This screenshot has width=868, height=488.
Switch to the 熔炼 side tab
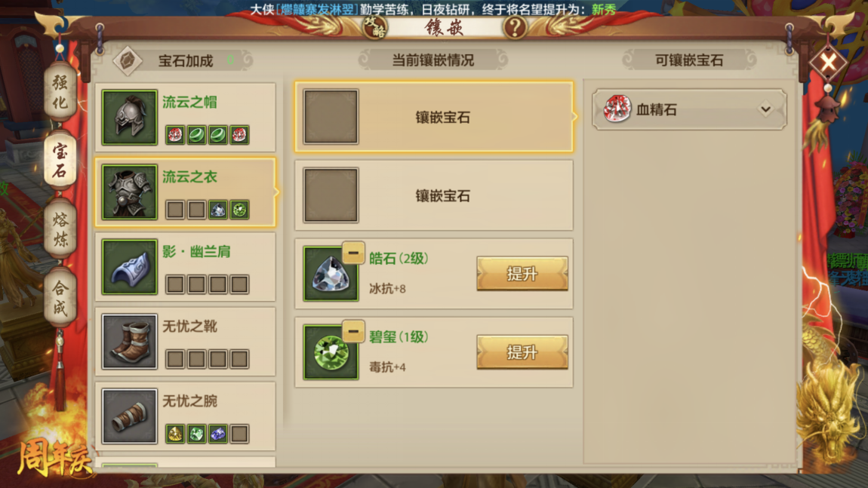pos(60,229)
